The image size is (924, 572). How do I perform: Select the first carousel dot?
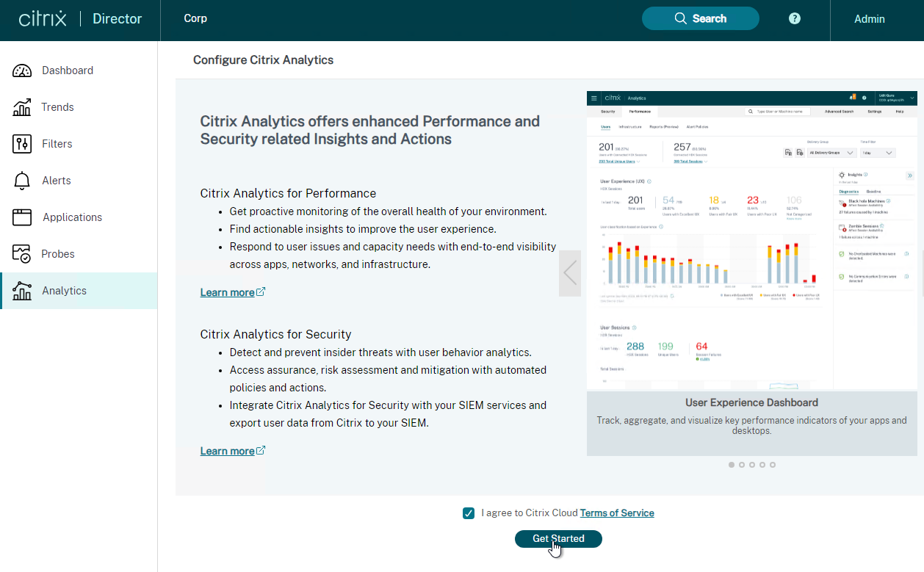click(x=732, y=465)
